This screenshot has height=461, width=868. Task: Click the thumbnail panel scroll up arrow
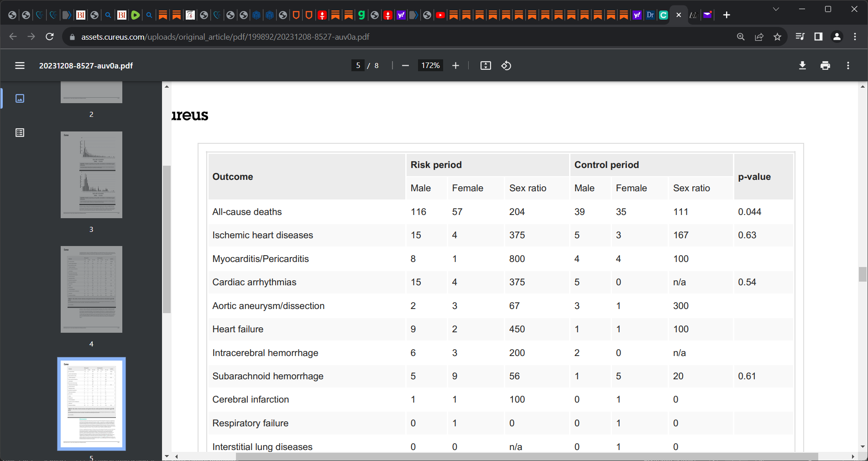point(167,86)
